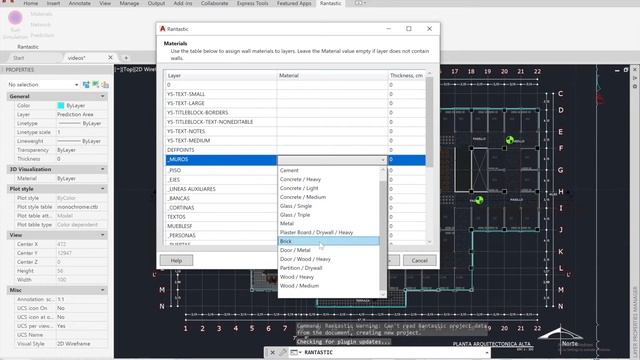Click the Quick Select icon in Properties
This screenshot has width=640, height=360.
point(105,84)
